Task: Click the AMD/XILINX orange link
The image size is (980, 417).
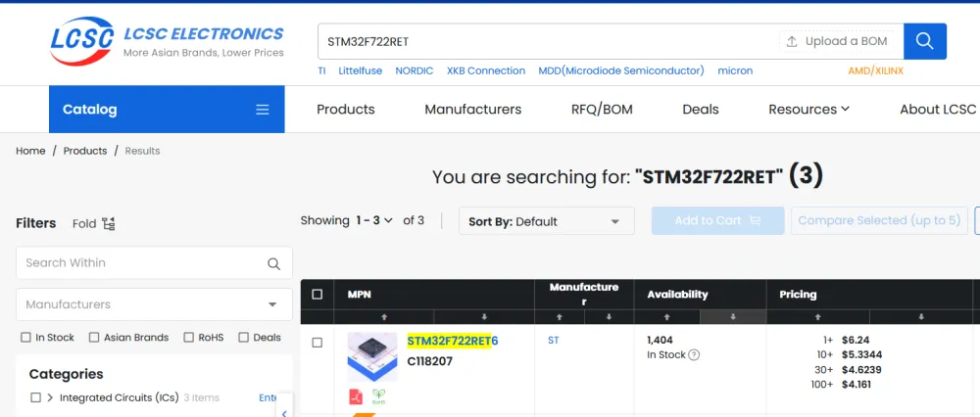Action: click(875, 70)
